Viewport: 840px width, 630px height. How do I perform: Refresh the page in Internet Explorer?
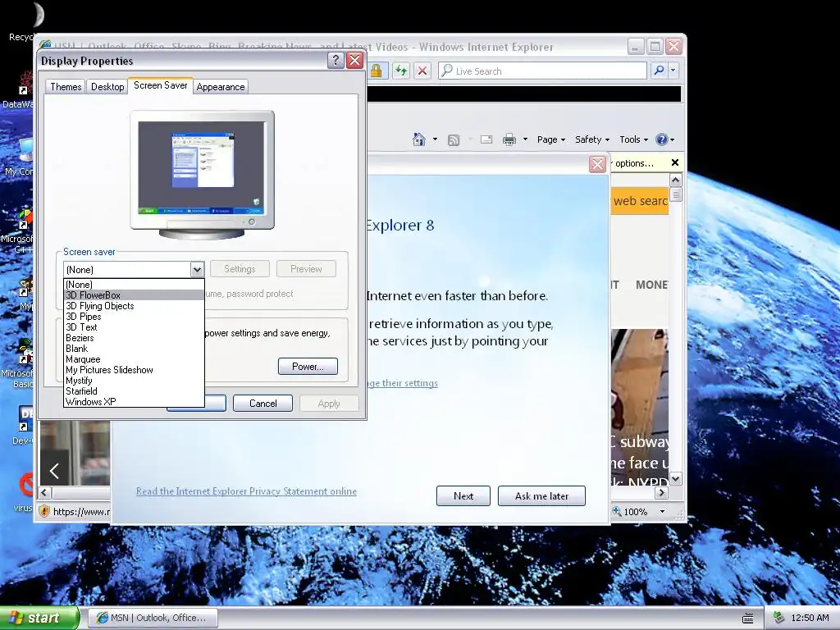[401, 71]
